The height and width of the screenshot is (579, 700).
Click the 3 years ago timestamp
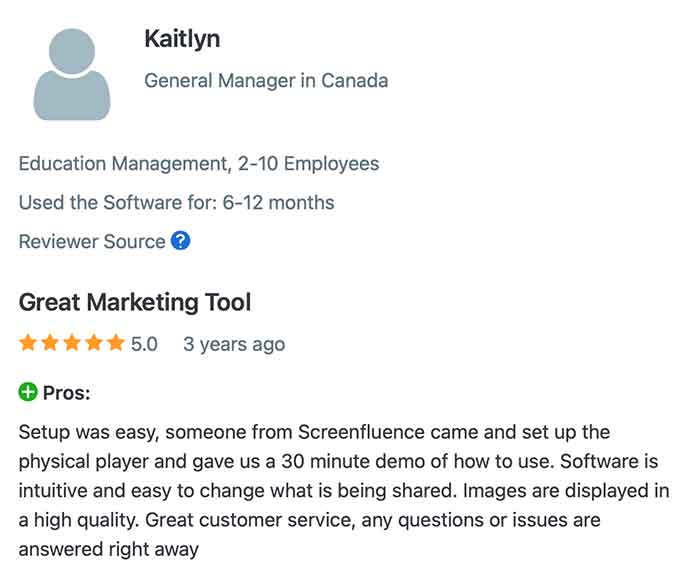[x=234, y=344]
